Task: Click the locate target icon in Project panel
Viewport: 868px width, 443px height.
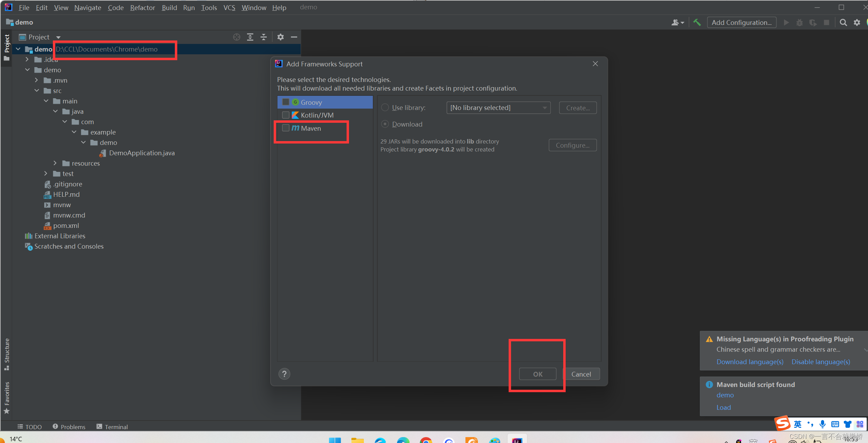Action: pos(237,37)
